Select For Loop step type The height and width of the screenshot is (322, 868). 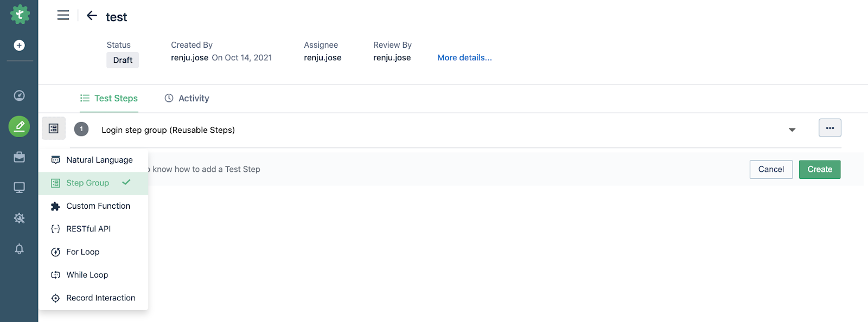point(93,252)
